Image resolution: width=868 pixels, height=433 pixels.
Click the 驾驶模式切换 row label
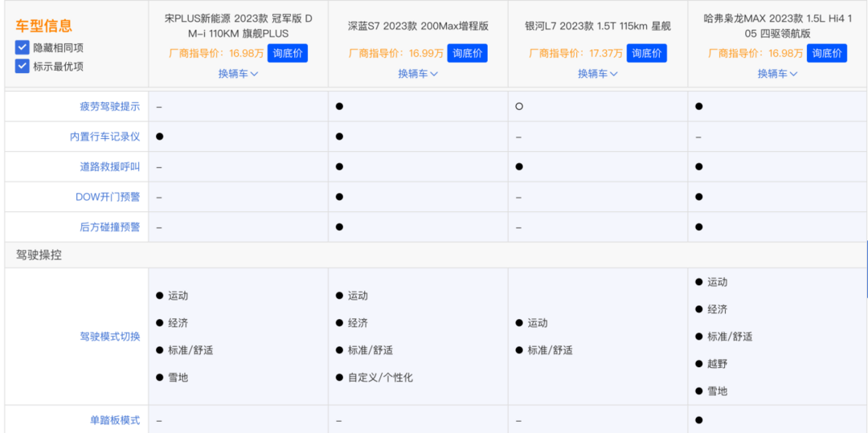pos(110,337)
